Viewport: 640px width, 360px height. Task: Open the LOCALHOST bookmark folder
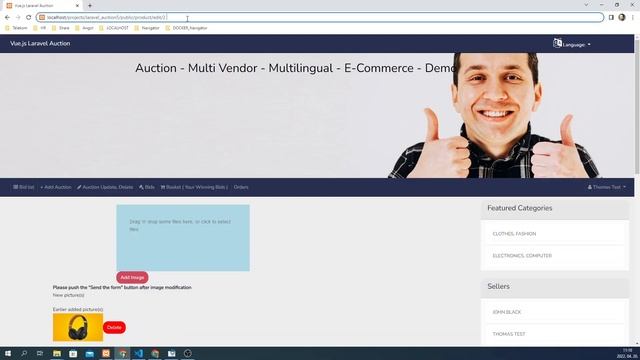click(x=113, y=28)
